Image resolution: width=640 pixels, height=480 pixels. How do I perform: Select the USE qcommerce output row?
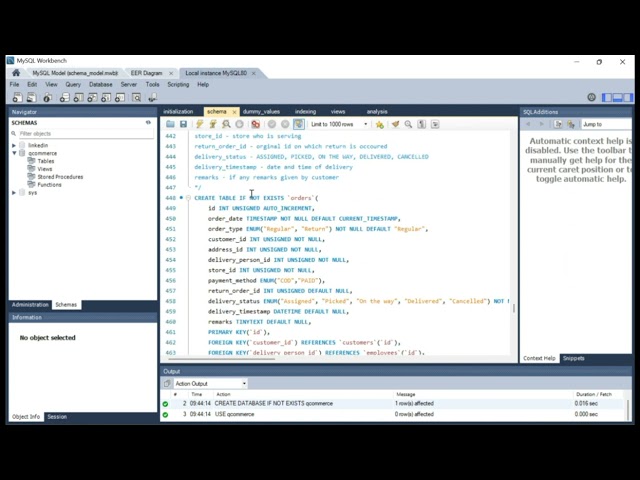394,414
